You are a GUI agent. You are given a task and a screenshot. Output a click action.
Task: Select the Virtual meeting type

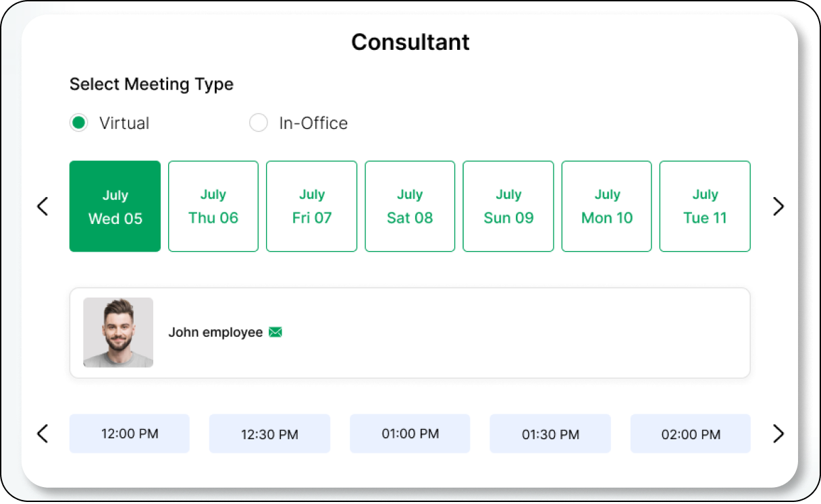(79, 123)
